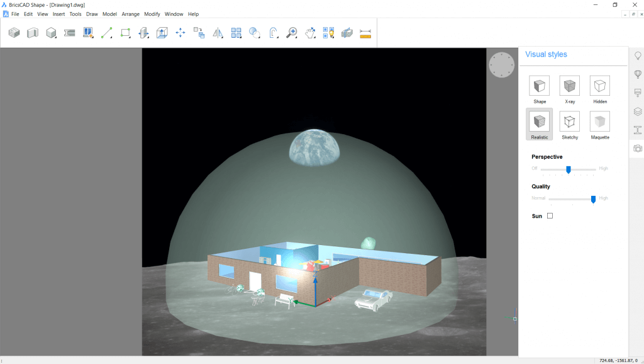Open the materials paint panel
The image size is (644, 364).
pos(638,93)
